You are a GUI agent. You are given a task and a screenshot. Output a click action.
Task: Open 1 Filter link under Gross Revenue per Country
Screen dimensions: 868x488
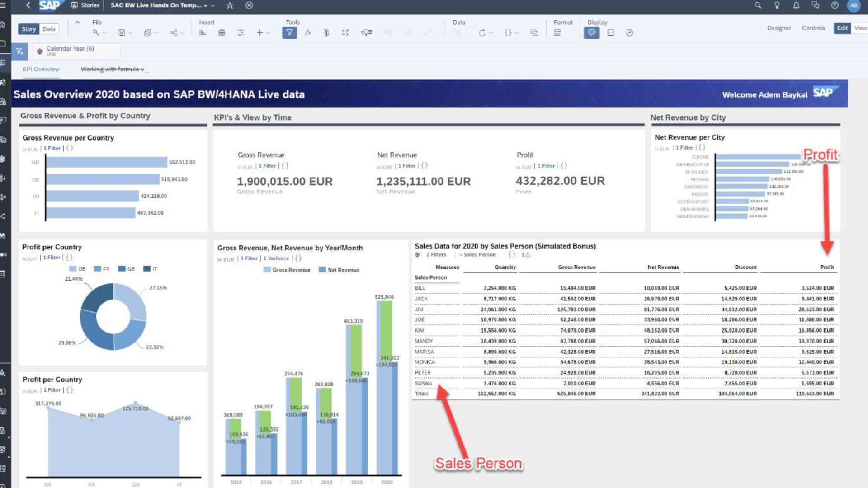pyautogui.click(x=52, y=148)
